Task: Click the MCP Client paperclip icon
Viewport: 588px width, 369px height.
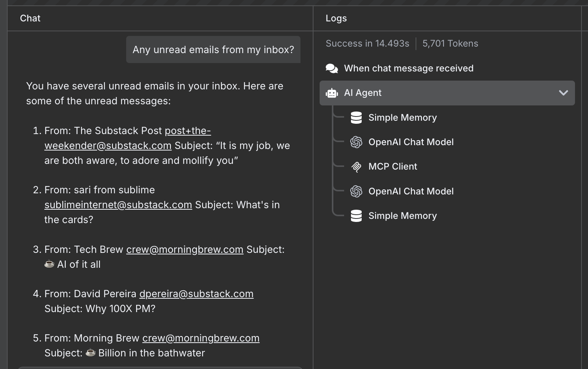Action: [356, 167]
